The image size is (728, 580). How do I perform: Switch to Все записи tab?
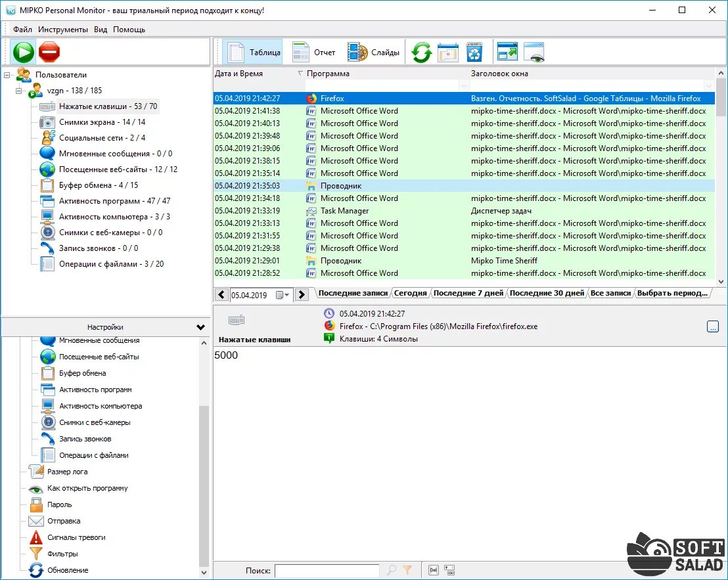click(x=610, y=293)
